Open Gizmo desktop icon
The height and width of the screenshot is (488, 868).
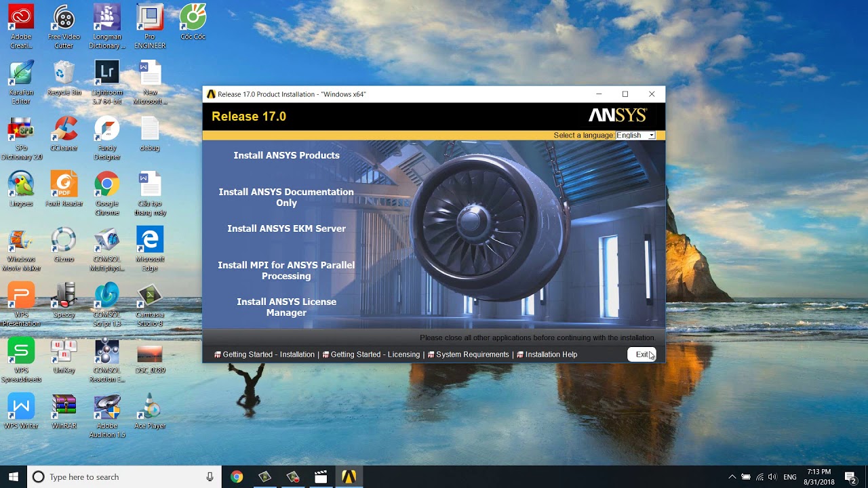(x=64, y=245)
